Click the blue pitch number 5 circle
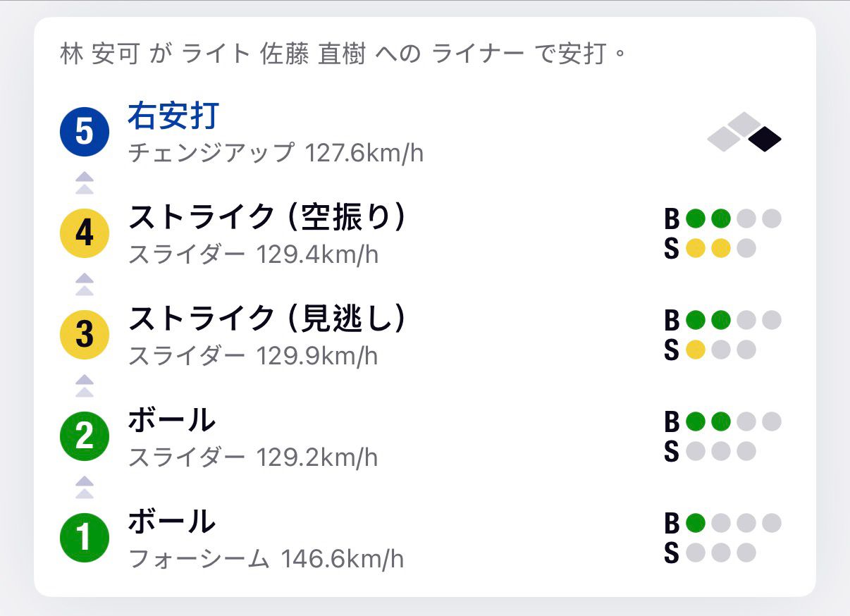The height and width of the screenshot is (616, 850). click(84, 132)
